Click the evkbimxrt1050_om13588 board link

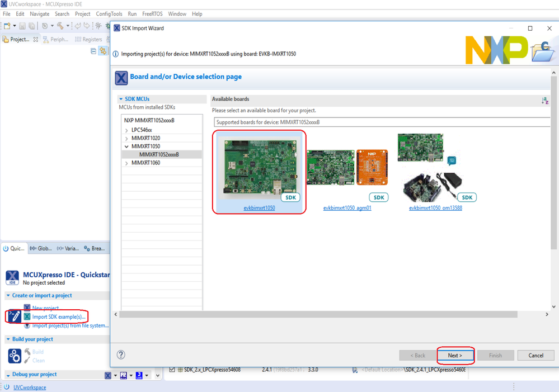click(436, 208)
